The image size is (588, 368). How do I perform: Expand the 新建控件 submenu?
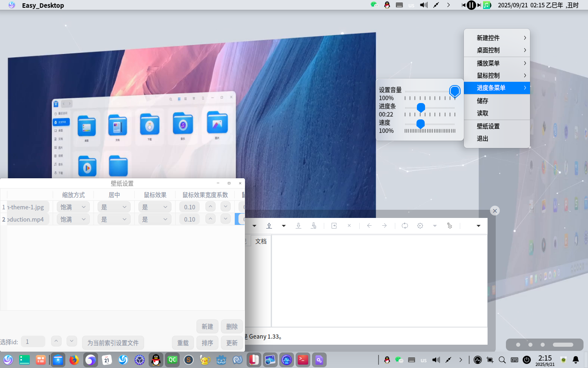[x=497, y=38]
